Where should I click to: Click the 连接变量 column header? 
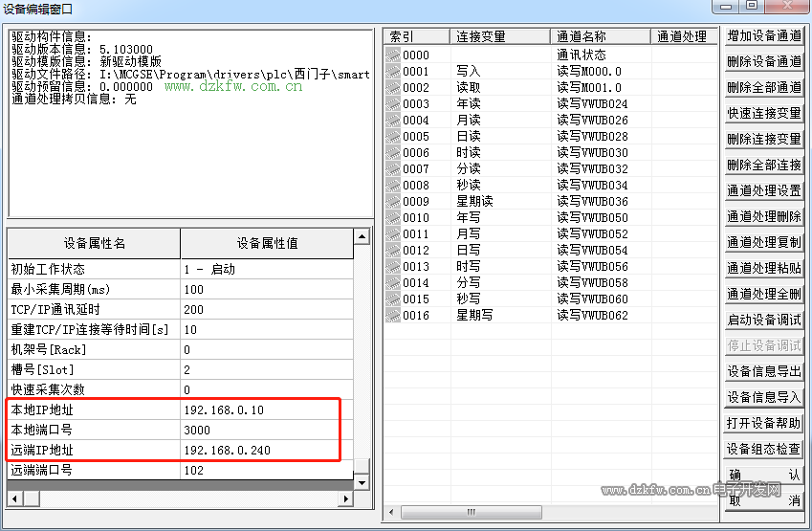tap(500, 37)
